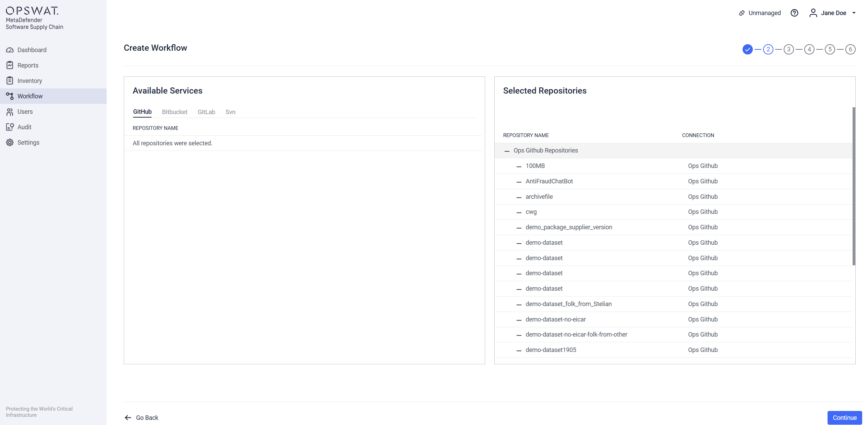
Task: Go to completed step 1 checkmark
Action: pyautogui.click(x=748, y=49)
